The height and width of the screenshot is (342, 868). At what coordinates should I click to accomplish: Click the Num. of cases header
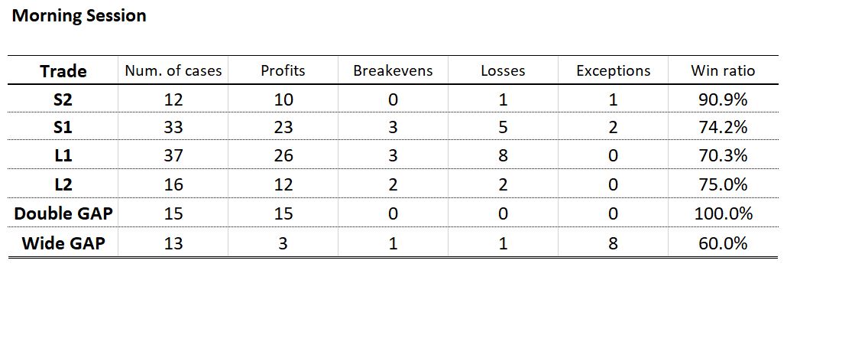coord(173,71)
